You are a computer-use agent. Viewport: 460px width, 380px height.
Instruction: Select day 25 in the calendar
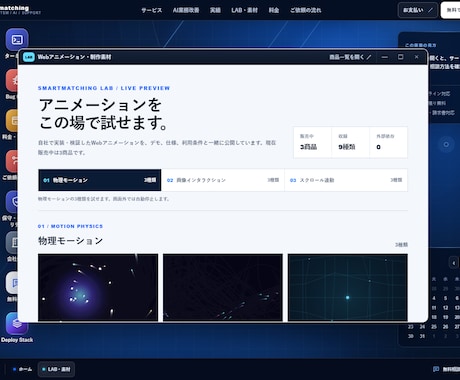[434, 327]
